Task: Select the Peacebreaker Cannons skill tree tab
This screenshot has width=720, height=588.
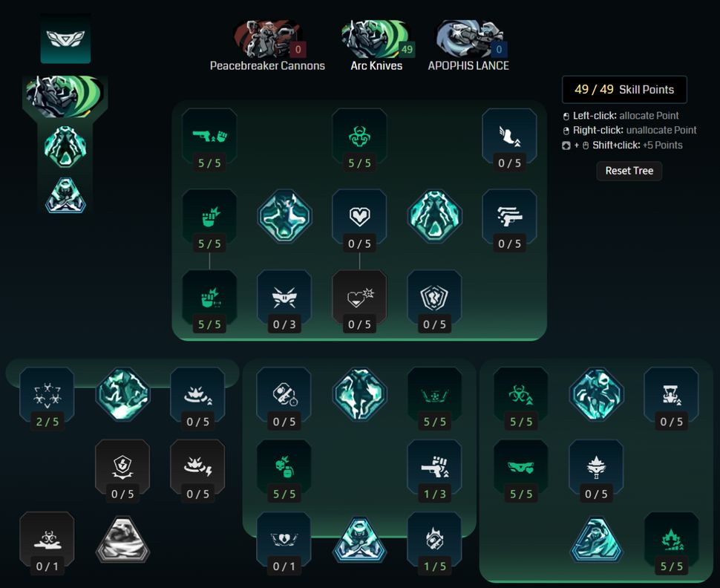Action: click(x=267, y=46)
